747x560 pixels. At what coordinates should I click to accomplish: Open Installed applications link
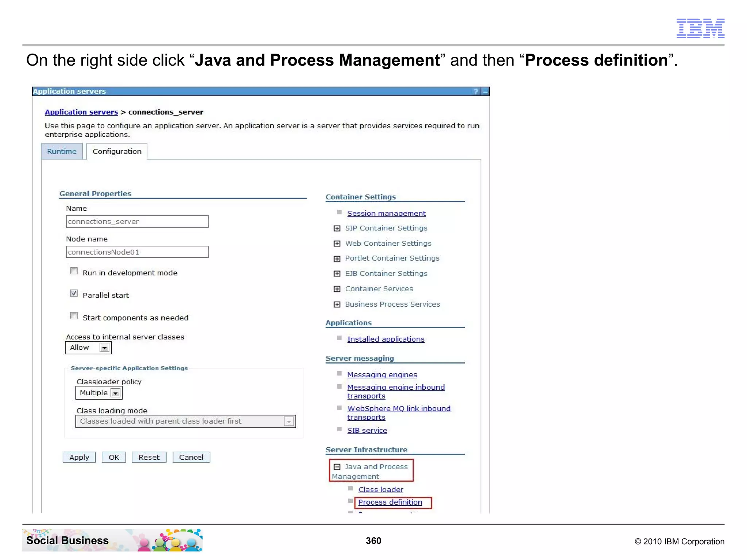tap(386, 339)
